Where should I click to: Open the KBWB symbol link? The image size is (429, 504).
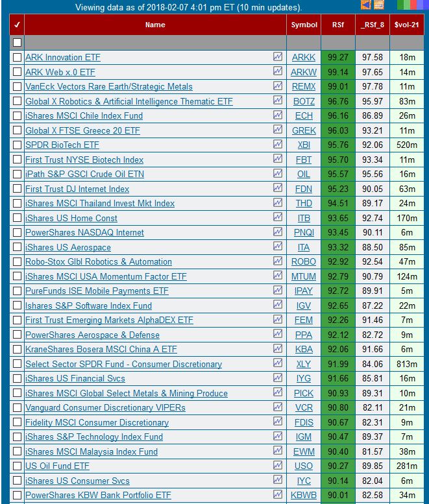click(304, 495)
